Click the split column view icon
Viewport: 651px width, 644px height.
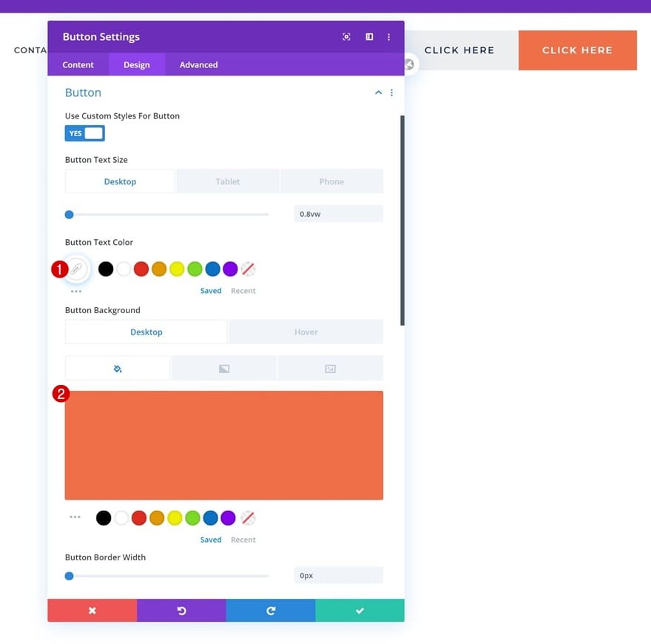click(x=369, y=37)
